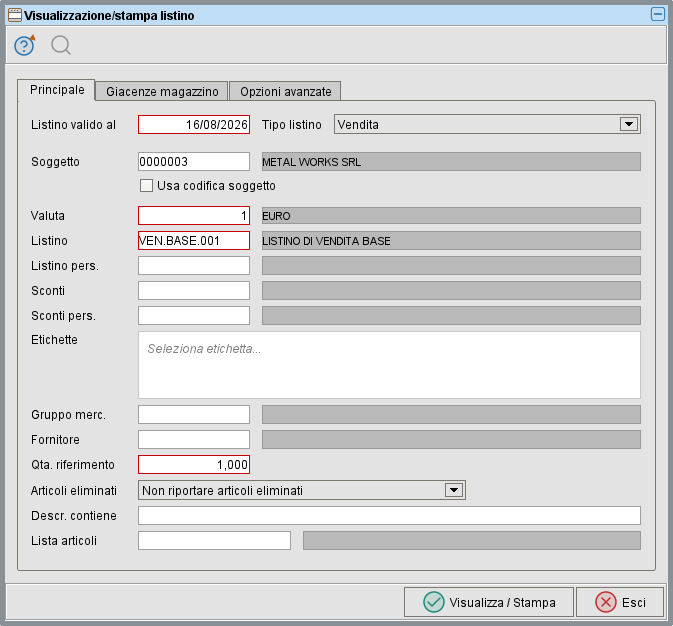
Task: Click the Qta. riferimento field
Action: click(x=194, y=465)
